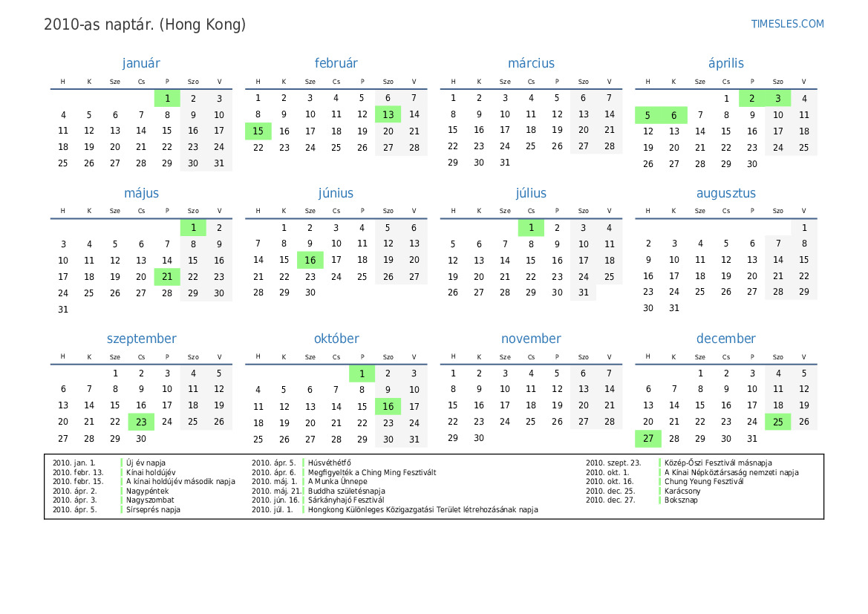Click legend entry 'Nagyszombat'
The width and height of the screenshot is (868, 614).
pos(150,500)
